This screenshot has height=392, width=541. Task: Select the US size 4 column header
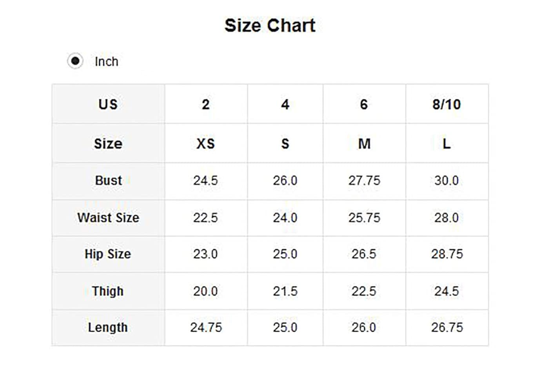[x=285, y=104]
